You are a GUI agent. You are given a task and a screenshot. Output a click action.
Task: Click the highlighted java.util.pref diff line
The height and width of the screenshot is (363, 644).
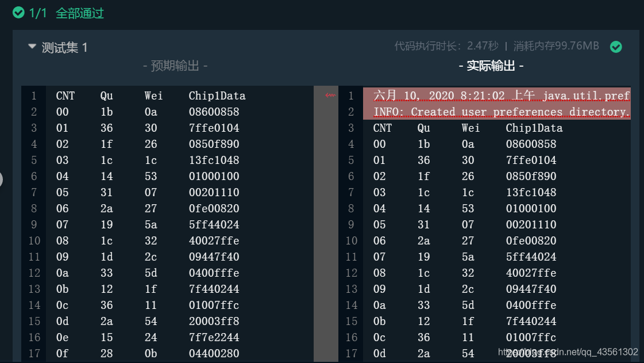(496, 95)
